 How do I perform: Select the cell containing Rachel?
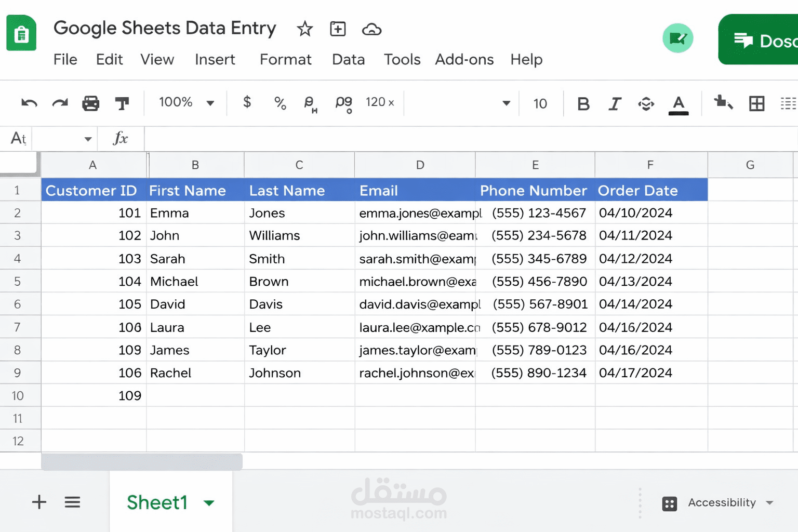(195, 373)
